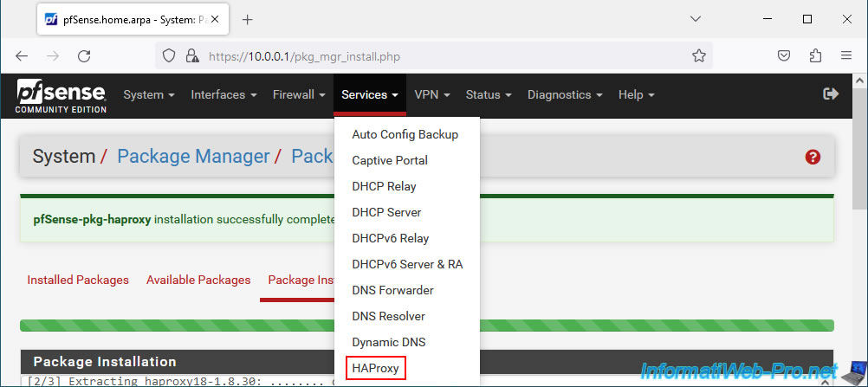Screen dimensions: 868x387
Task: Click the pfSense Community Edition logo
Action: [61, 96]
